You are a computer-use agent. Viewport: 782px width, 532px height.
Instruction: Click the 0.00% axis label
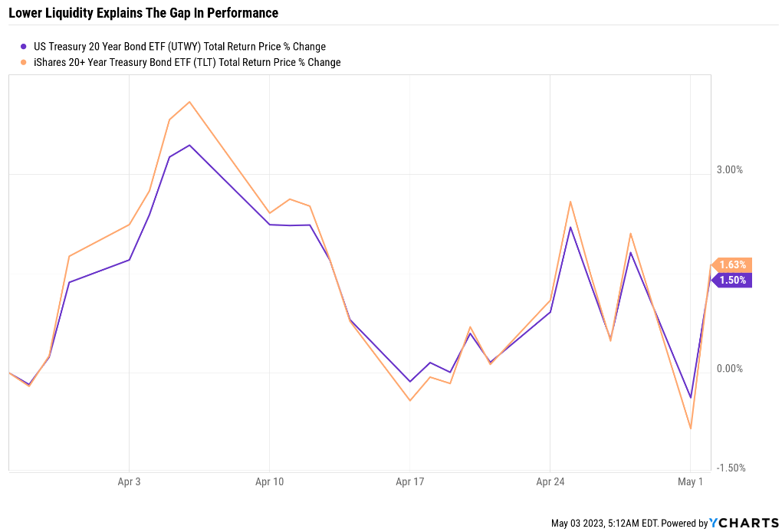(x=730, y=369)
